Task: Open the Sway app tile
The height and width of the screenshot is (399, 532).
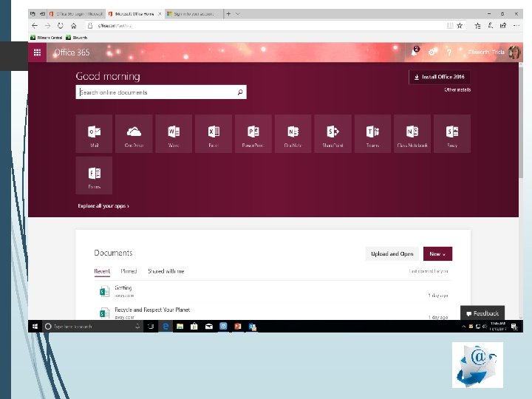Action: (452, 134)
